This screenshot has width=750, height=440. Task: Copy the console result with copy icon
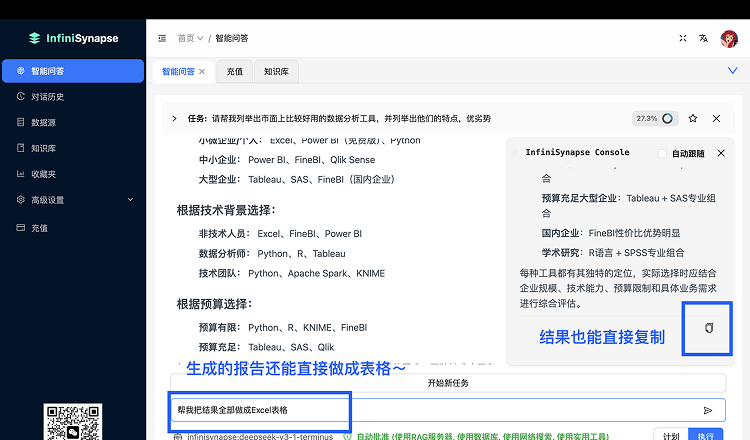pos(709,328)
